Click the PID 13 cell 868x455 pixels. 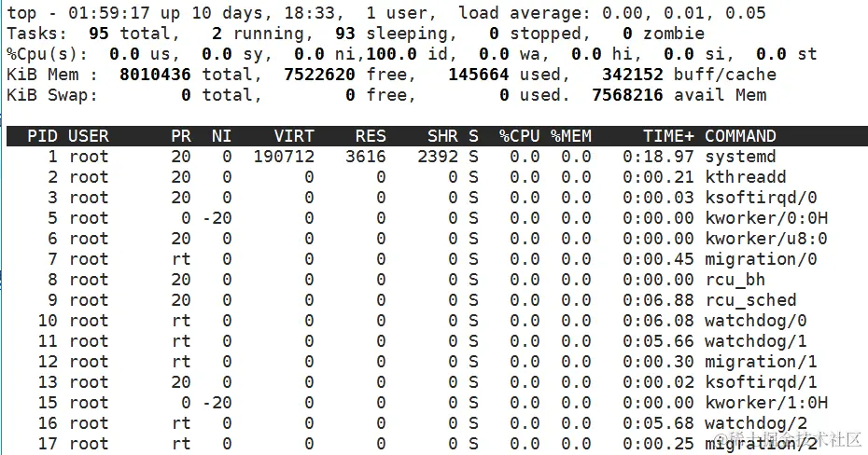tap(48, 381)
